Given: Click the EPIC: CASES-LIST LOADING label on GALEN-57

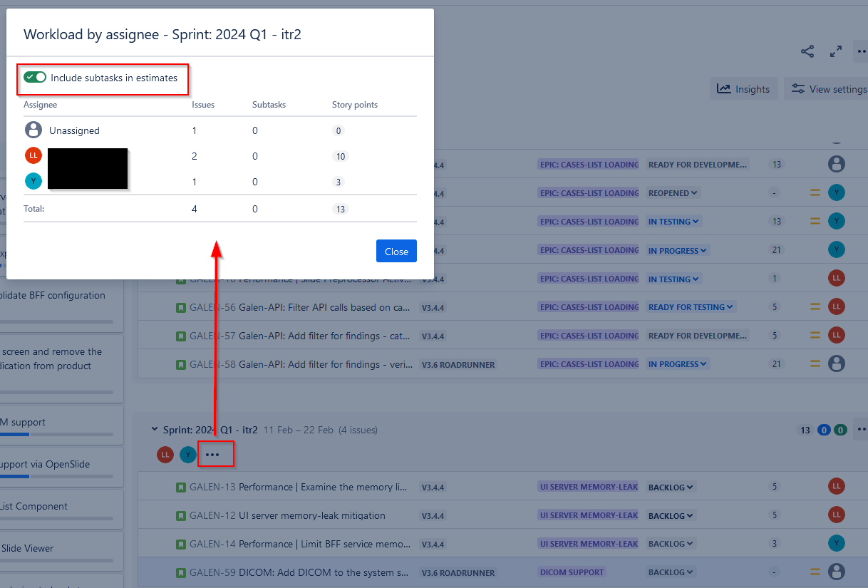Looking at the screenshot, I should [x=589, y=336].
